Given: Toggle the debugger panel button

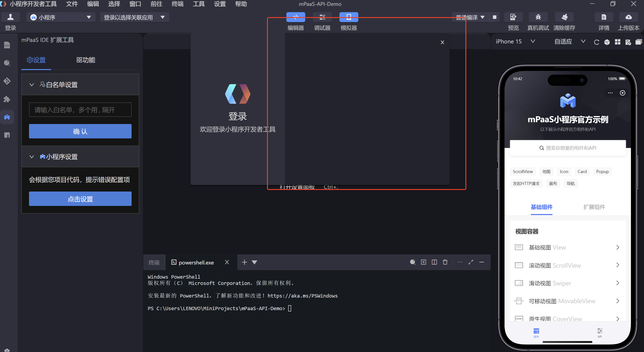Looking at the screenshot, I should coord(322,17).
